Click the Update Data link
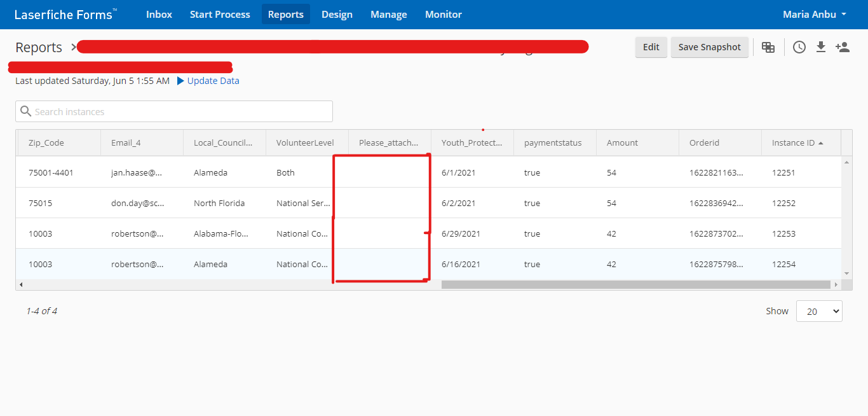Image resolution: width=868 pixels, height=416 pixels. coord(213,81)
